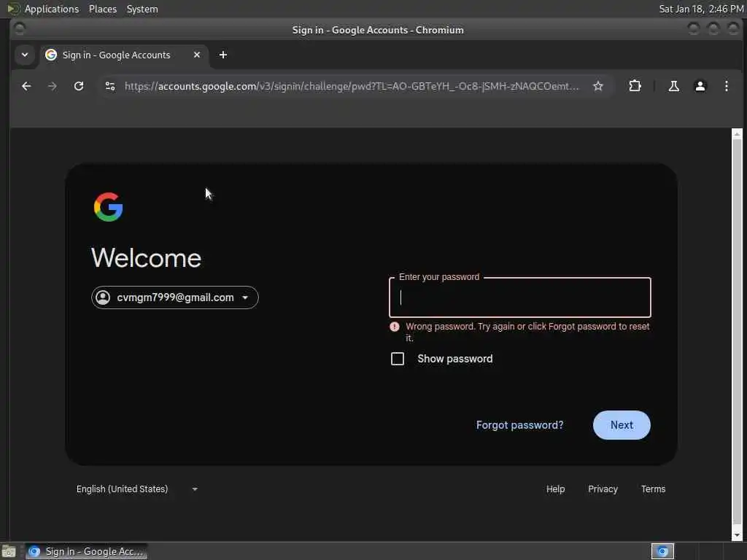
Task: Select Sign in - Google Acc taskbar entry
Action: tap(86, 551)
